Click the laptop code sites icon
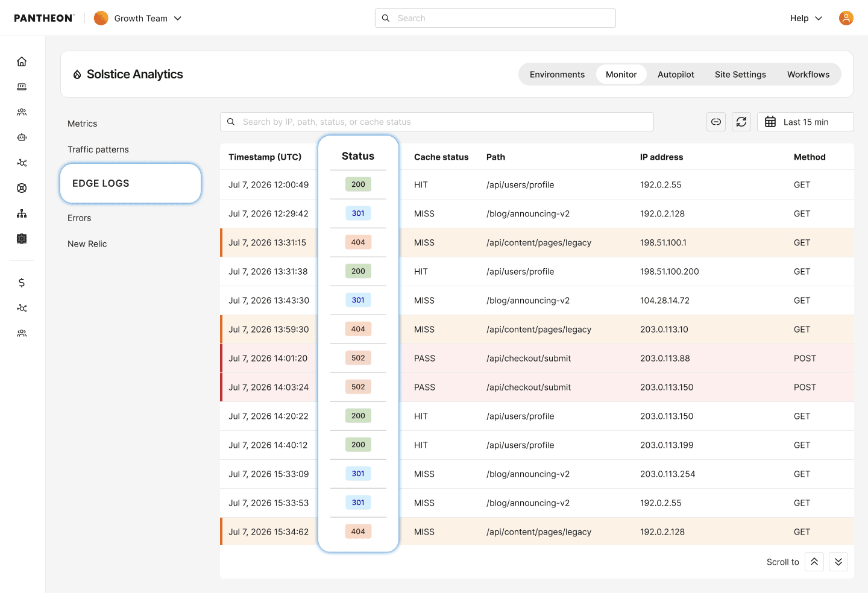 point(22,87)
